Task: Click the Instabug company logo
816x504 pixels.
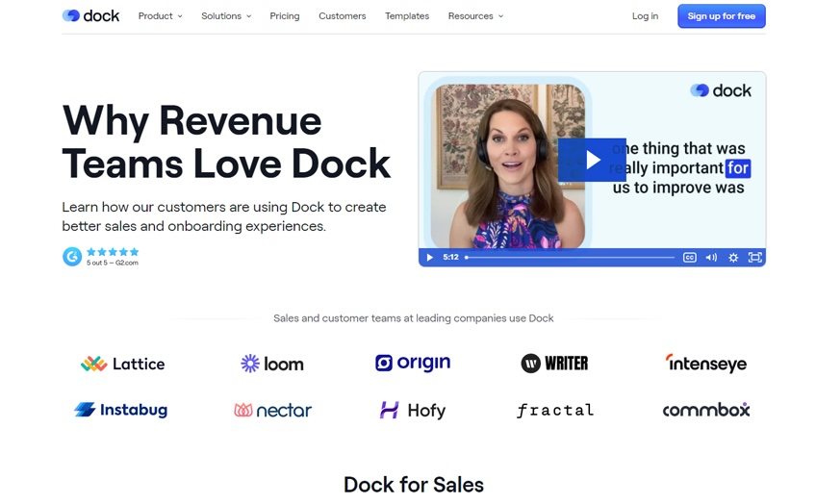Action: (x=120, y=410)
